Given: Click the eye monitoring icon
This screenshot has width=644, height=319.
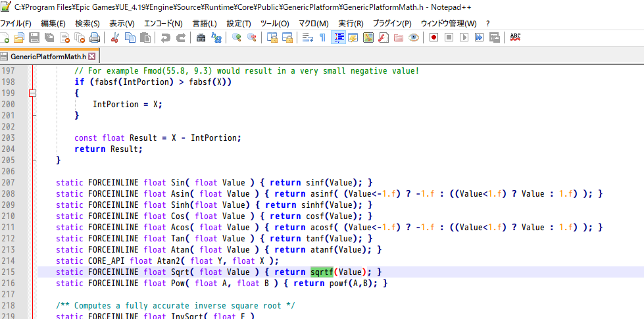Looking at the screenshot, I should point(414,37).
